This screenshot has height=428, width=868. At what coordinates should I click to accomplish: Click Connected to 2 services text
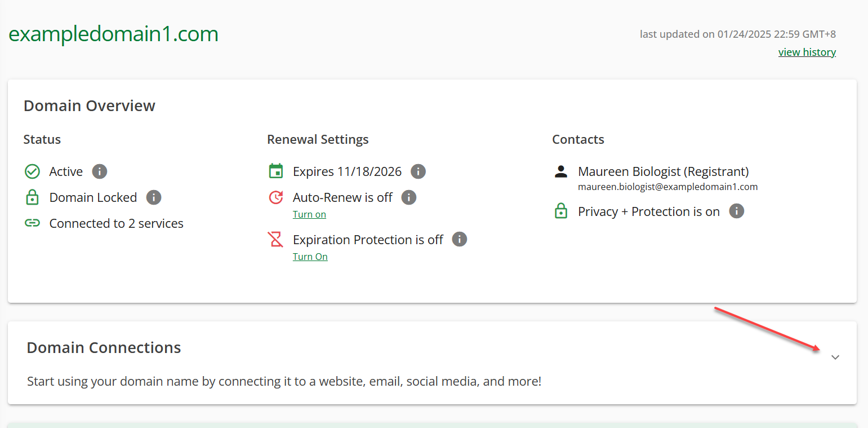pyautogui.click(x=117, y=223)
